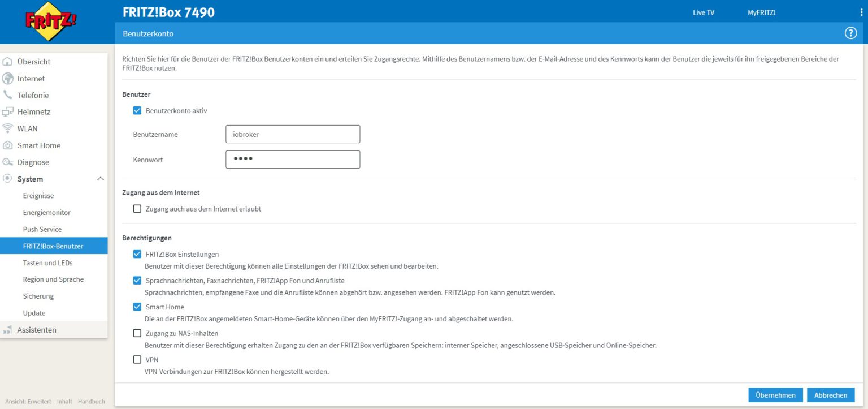The image size is (868, 409).
Task: Expand the Heimnetz sidebar section
Action: [x=34, y=112]
